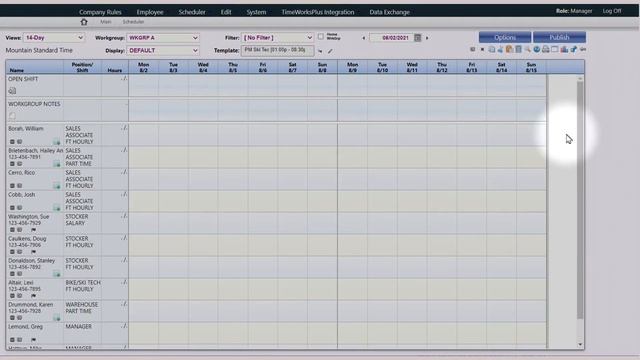Click the pencil edit icon beside Template
Viewport: 640px width, 360px height.
pos(330,51)
